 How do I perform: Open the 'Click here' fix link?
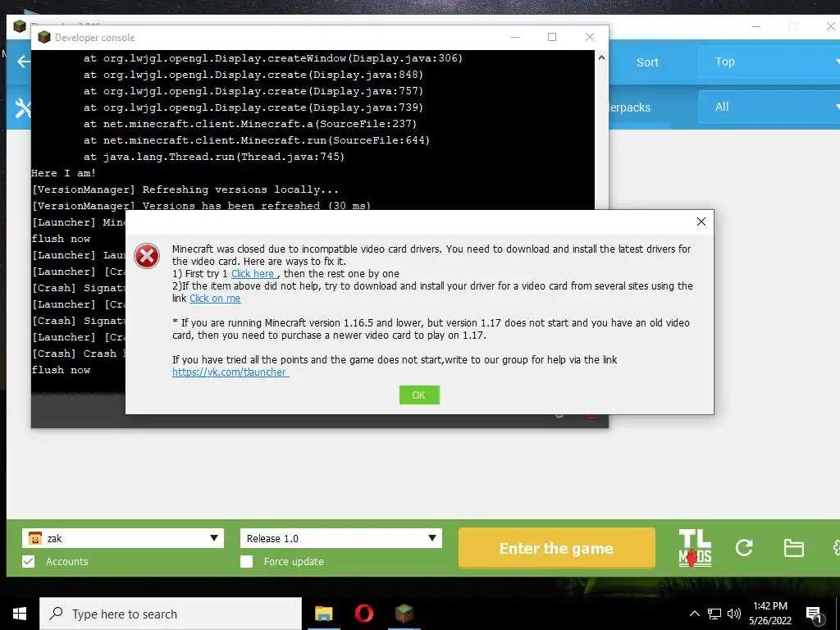click(253, 274)
